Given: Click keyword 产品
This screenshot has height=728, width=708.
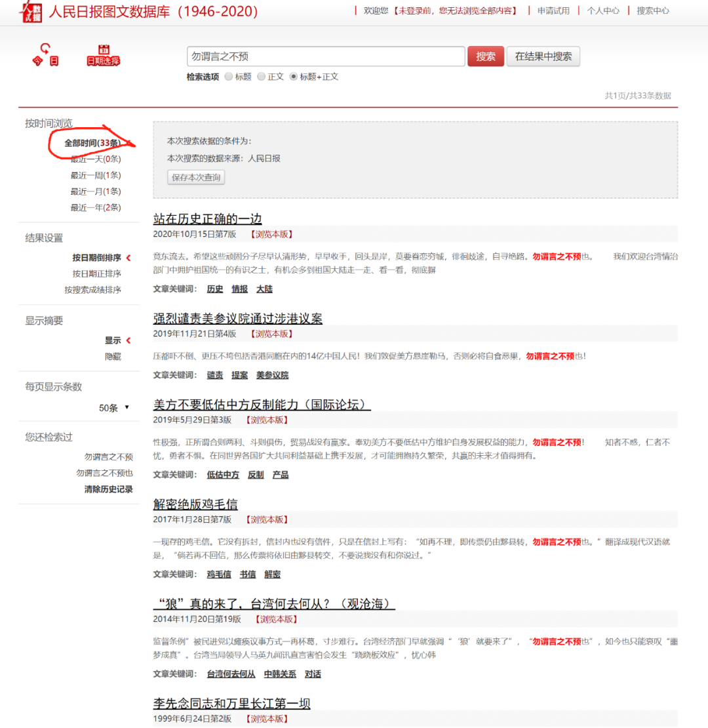Looking at the screenshot, I should click(280, 475).
